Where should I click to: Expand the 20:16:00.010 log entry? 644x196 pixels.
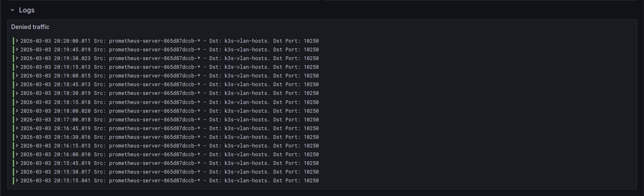coord(17,154)
